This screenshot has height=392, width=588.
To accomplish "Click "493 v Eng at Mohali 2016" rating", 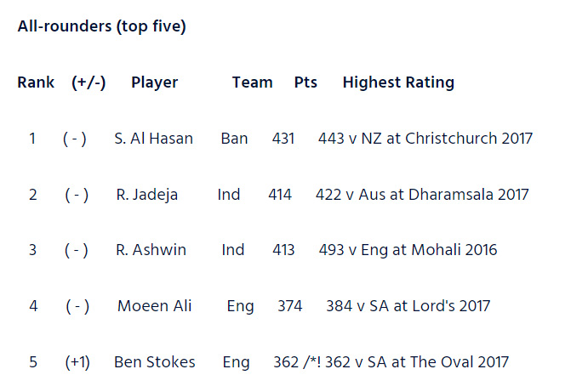I will coord(407,250).
